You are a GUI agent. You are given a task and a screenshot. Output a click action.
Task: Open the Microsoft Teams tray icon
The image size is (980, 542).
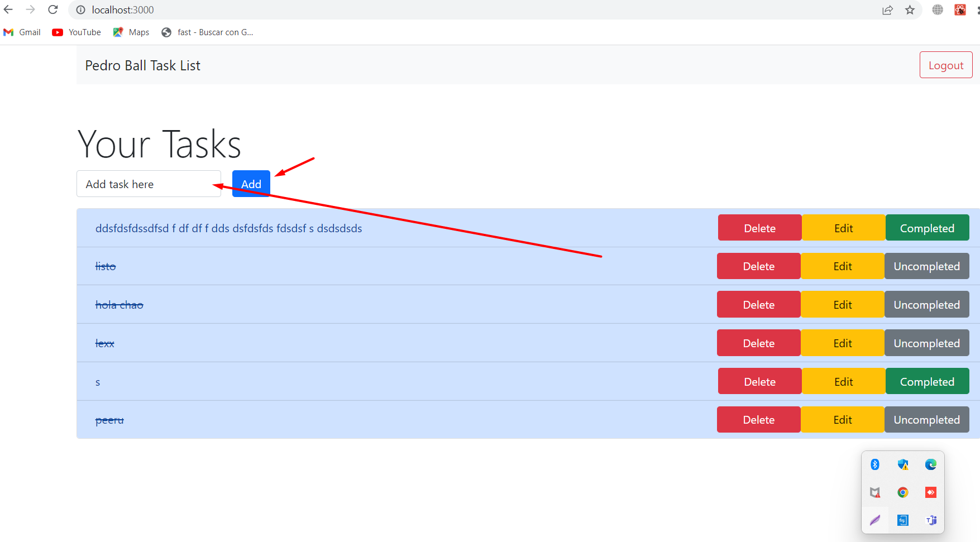(x=931, y=520)
